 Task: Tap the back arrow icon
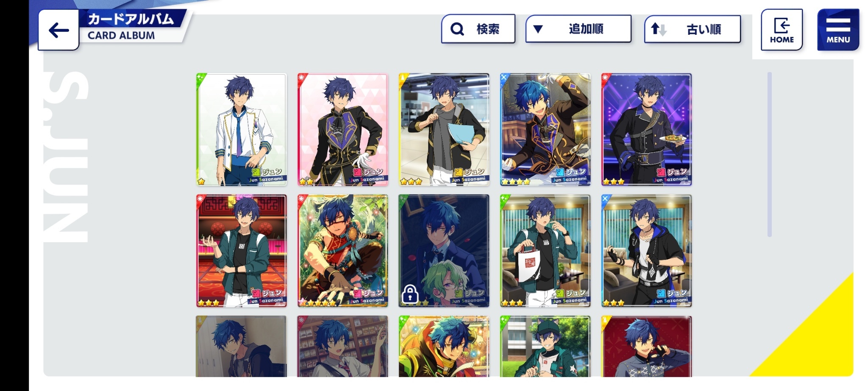point(58,30)
